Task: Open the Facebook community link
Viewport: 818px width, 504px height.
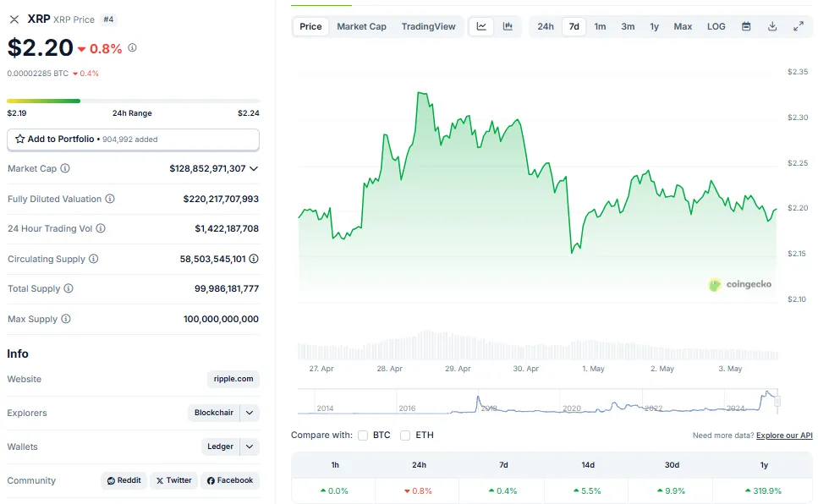Action: (230, 480)
